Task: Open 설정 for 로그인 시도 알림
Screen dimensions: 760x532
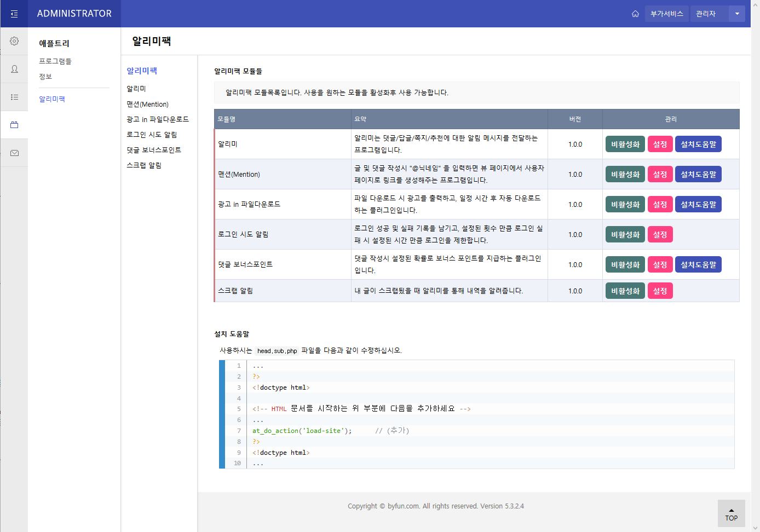Action: pyautogui.click(x=660, y=235)
